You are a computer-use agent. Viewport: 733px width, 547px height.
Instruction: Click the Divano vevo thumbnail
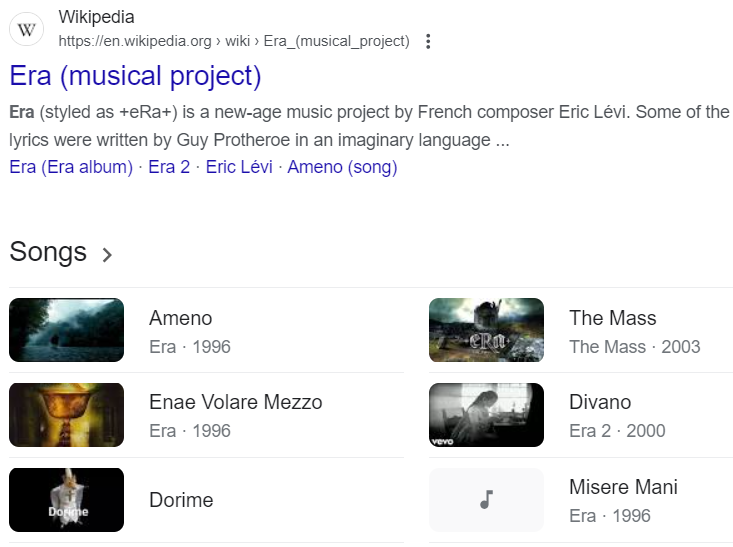[486, 415]
